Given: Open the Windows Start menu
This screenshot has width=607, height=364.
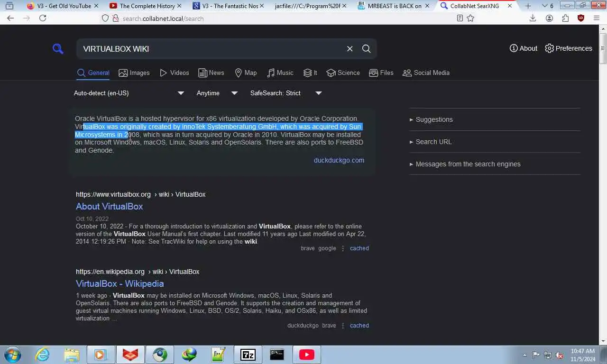Looking at the screenshot, I should (x=13, y=355).
